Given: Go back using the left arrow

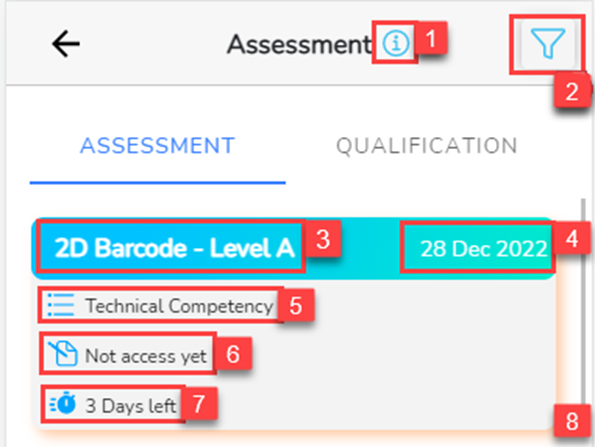Looking at the screenshot, I should (66, 44).
